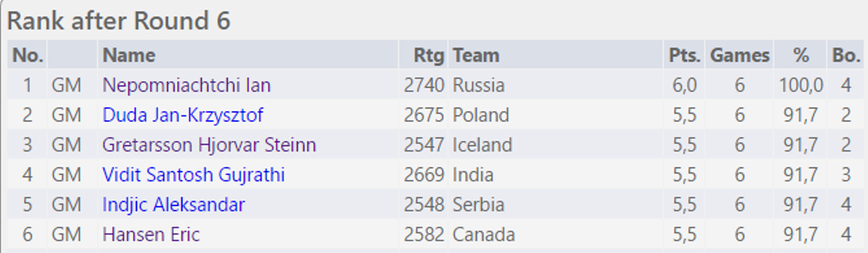This screenshot has width=868, height=253.
Task: Click the % column header
Action: [x=801, y=55]
